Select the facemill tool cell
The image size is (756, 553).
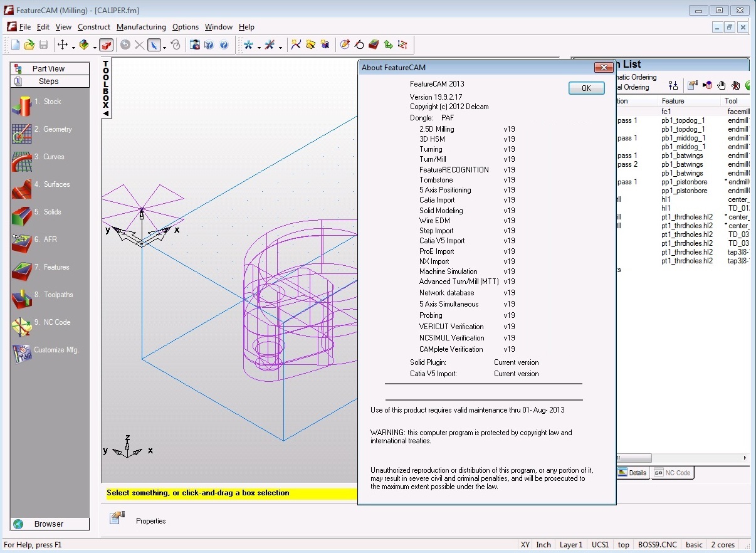tap(738, 112)
